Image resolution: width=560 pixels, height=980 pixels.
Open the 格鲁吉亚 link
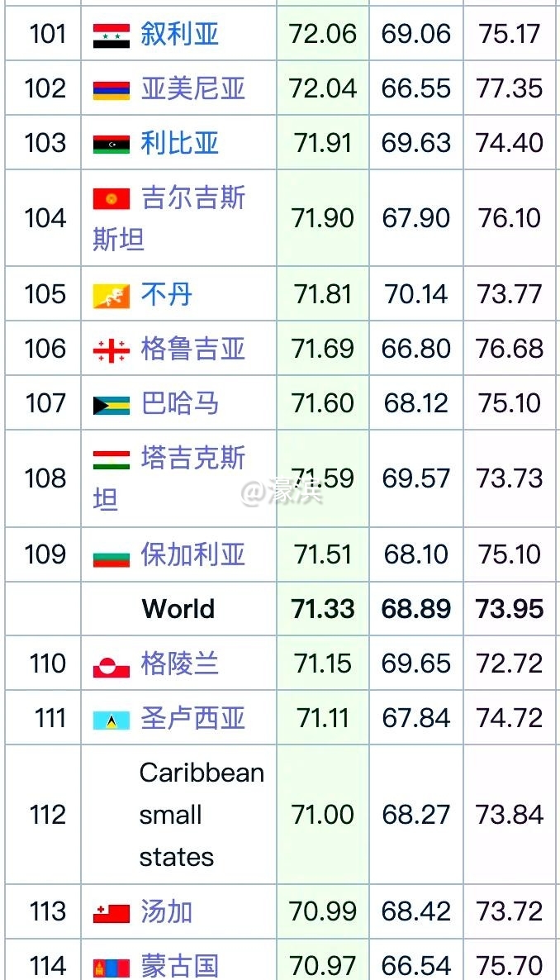192,349
